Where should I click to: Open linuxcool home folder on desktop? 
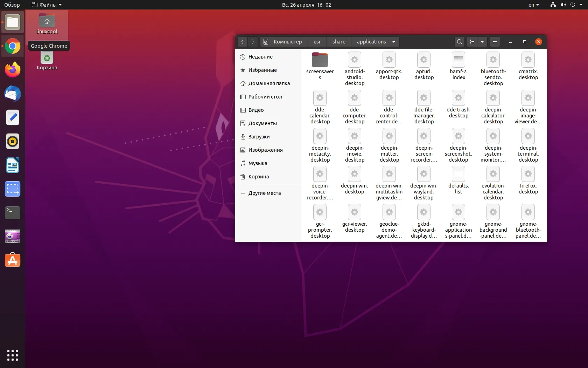[47, 24]
